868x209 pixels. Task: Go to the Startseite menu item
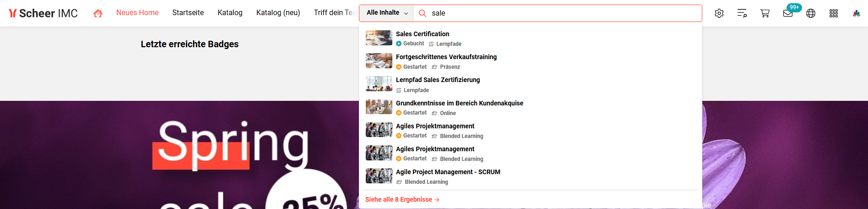click(188, 13)
